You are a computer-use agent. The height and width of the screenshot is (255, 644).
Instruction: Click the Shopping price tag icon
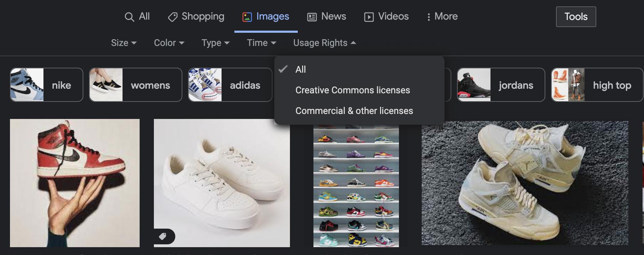click(x=173, y=17)
